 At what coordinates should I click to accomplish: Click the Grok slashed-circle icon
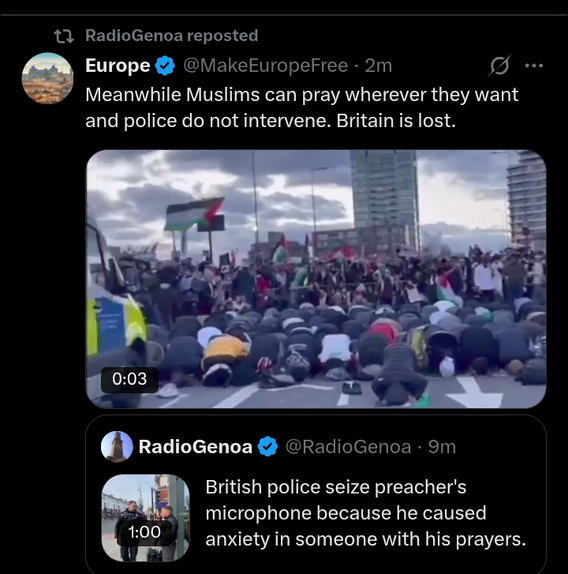pos(499,66)
